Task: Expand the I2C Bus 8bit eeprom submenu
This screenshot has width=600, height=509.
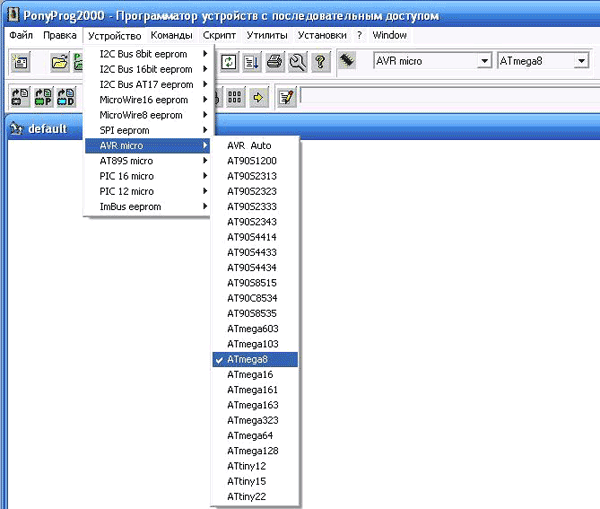Action: 147,54
